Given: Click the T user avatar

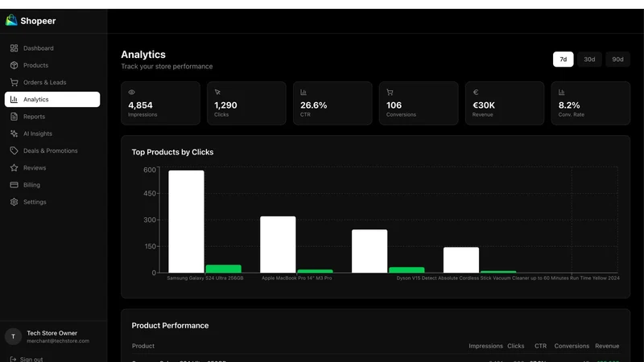Looking at the screenshot, I should (13, 336).
